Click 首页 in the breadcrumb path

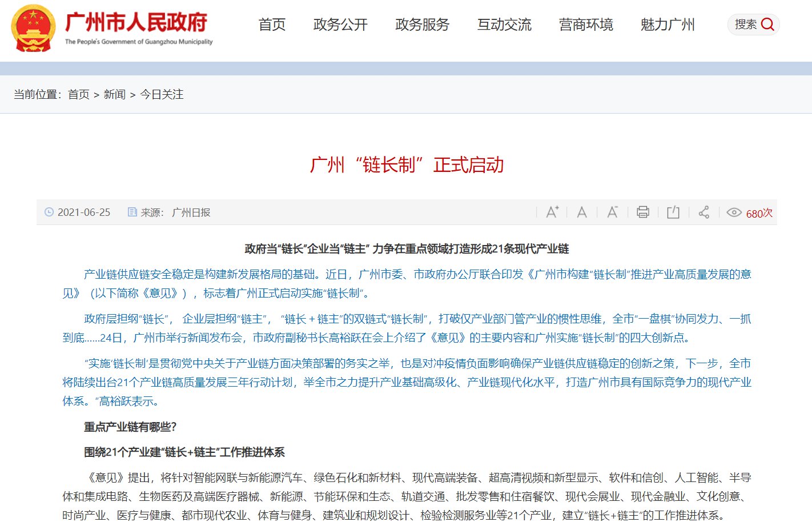point(79,94)
